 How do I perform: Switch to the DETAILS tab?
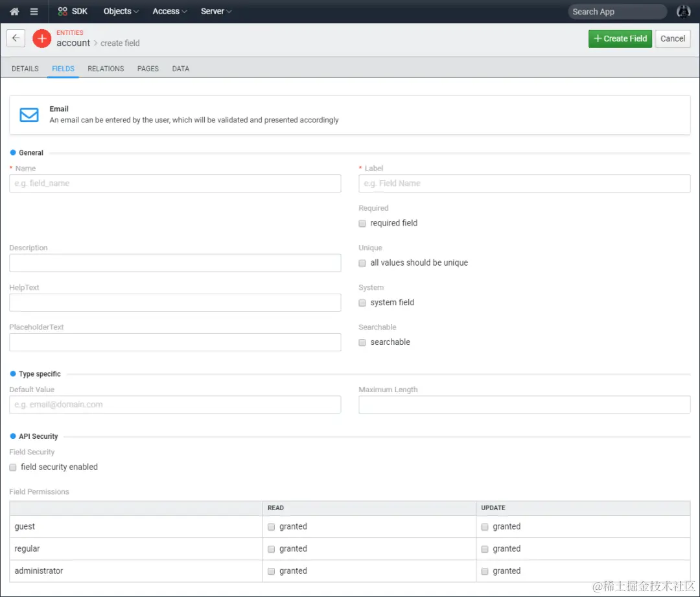25,69
